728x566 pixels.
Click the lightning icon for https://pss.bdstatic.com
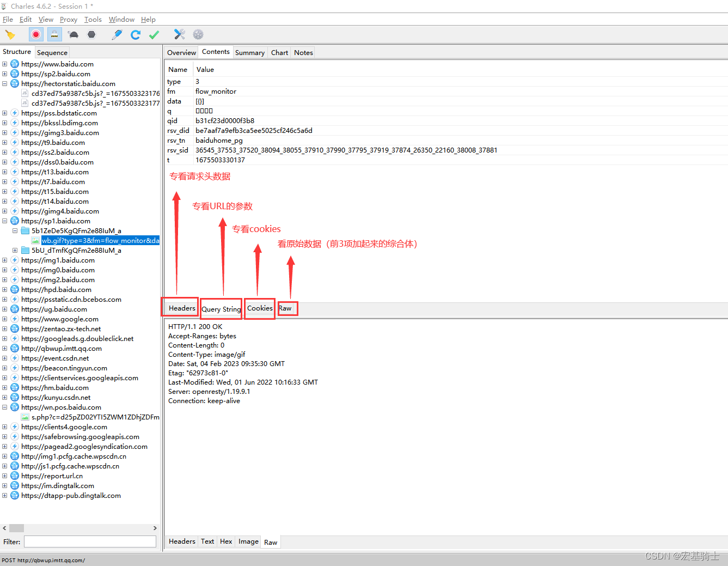(15, 113)
